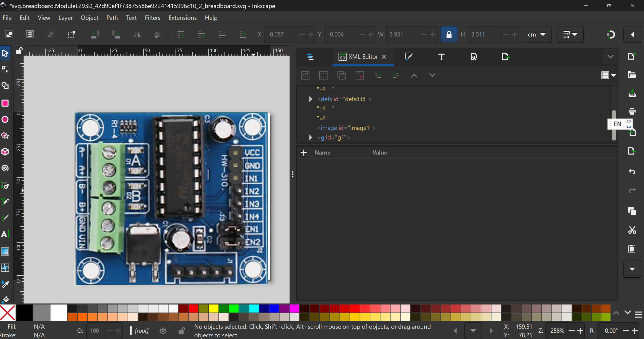Expand the g1 group node
The image size is (644, 339).
(x=310, y=138)
